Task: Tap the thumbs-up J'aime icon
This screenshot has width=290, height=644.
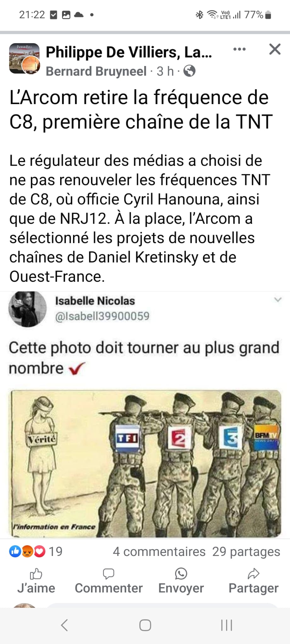Action: pyautogui.click(x=36, y=574)
